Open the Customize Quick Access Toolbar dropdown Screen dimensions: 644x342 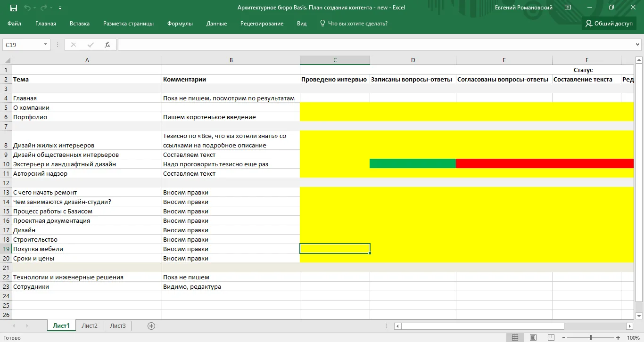(x=60, y=8)
